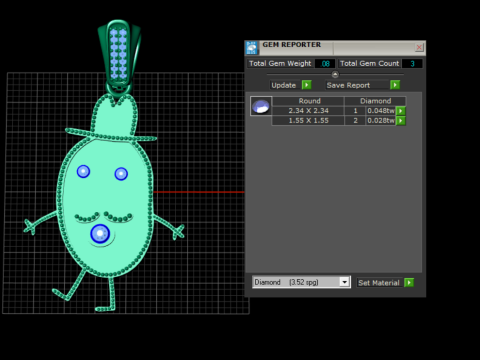Image resolution: width=480 pixels, height=360 pixels.
Task: Click green arrow on 0.028tw row
Action: 401,121
